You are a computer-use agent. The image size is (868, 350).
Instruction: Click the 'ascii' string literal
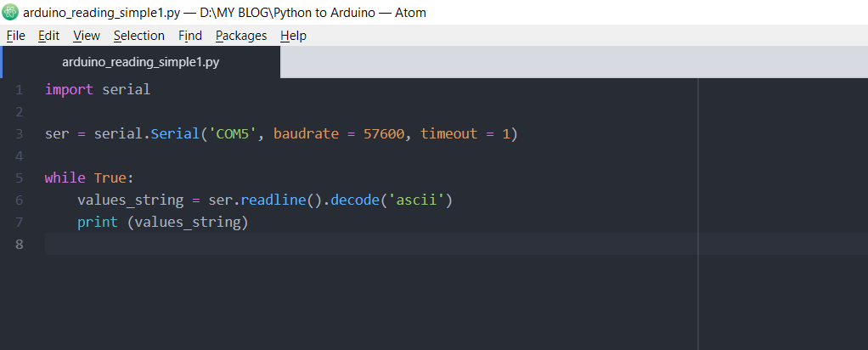point(416,200)
